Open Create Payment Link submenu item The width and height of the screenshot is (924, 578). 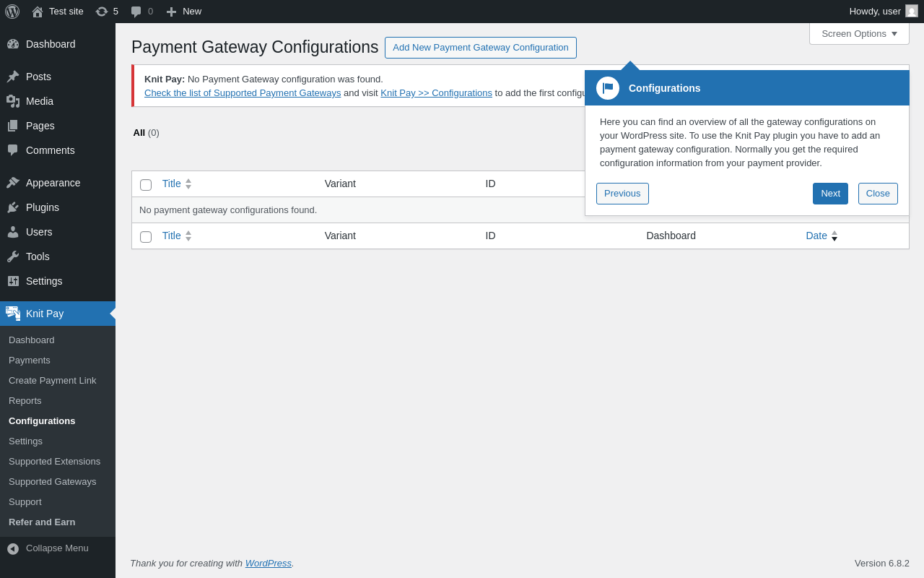(x=52, y=381)
